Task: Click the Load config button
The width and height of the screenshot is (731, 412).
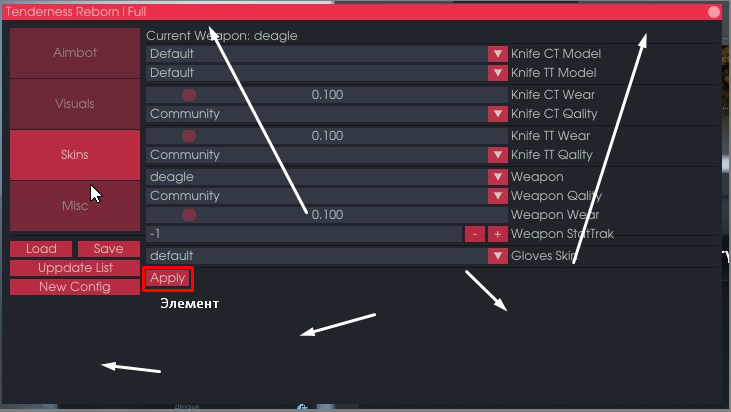Action: coord(41,249)
